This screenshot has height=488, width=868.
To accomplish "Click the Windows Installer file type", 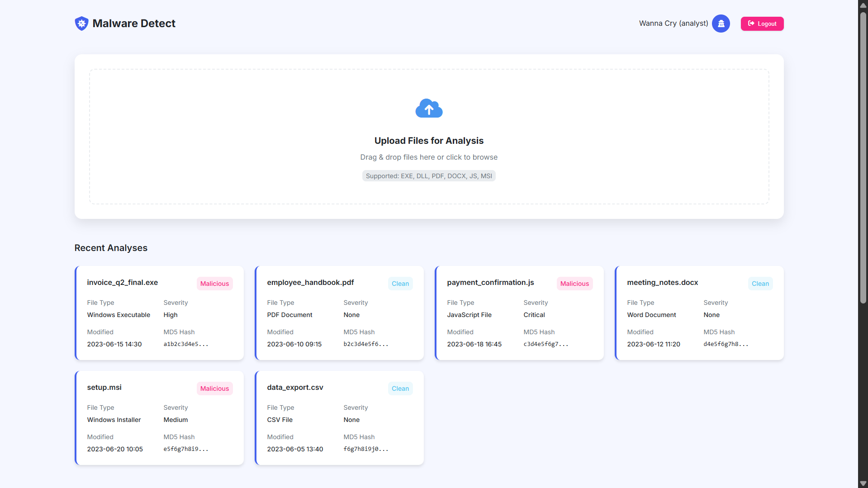I will [x=114, y=420].
